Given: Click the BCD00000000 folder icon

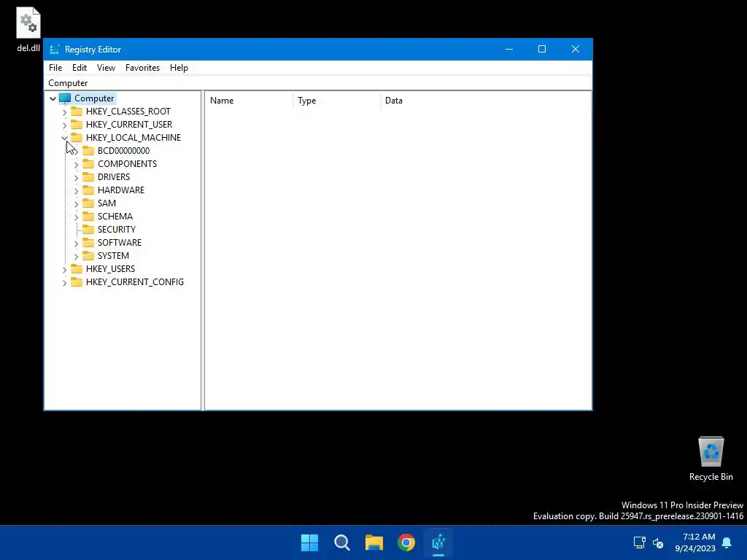Looking at the screenshot, I should 88,151.
